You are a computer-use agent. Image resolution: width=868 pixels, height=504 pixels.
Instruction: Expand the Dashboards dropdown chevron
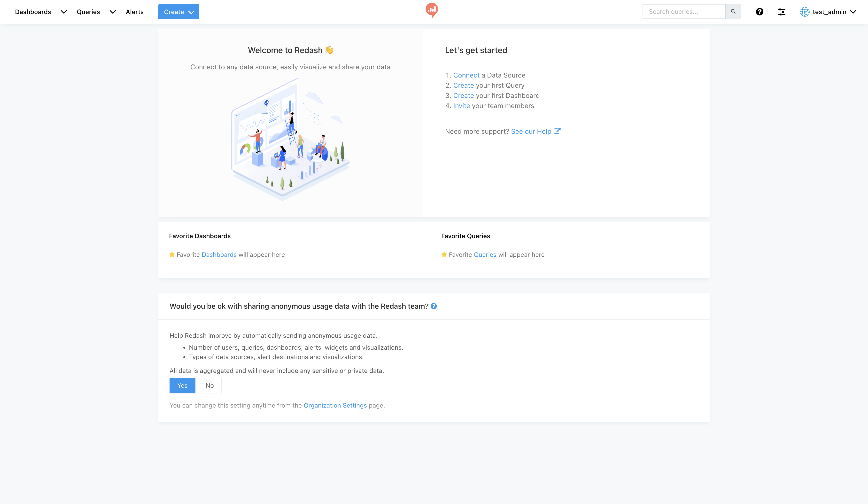[64, 12]
